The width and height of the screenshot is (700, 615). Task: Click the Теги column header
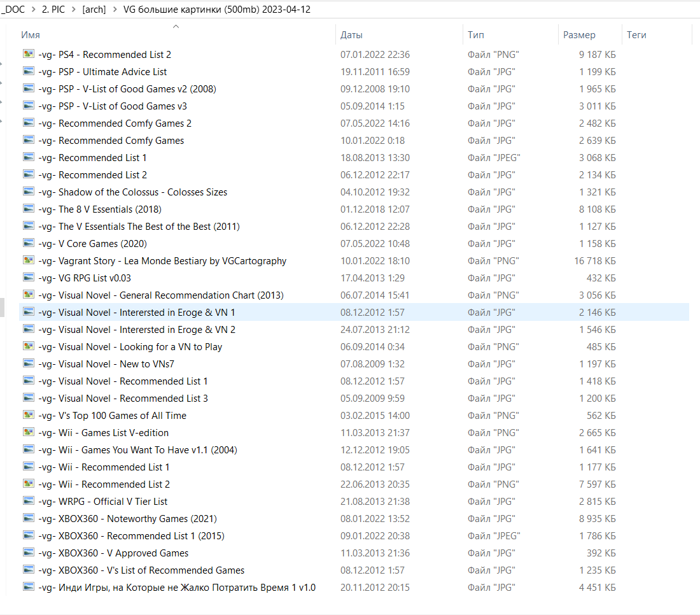(636, 35)
